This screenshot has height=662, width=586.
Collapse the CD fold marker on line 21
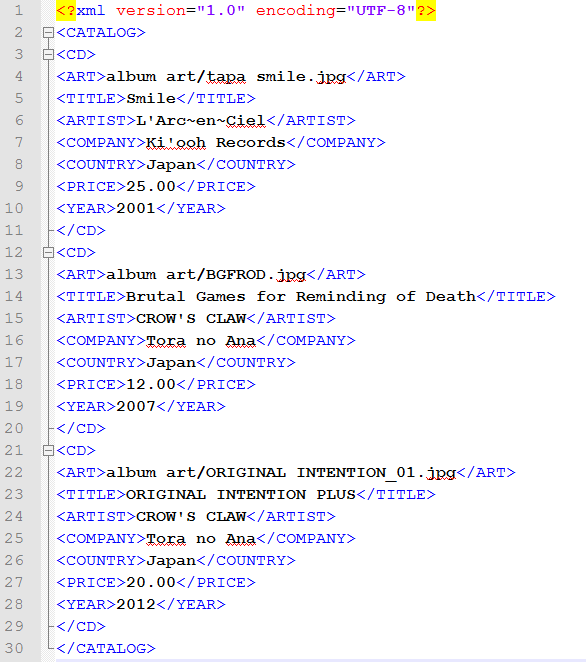tap(49, 450)
